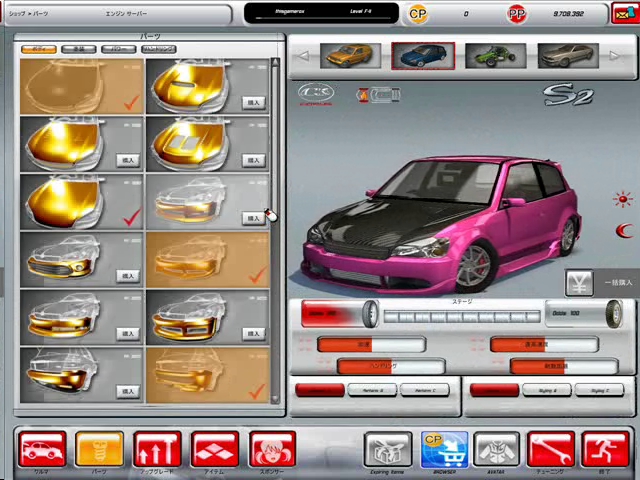Buy the top-right gold hood part
640x480 pixels.
(253, 102)
